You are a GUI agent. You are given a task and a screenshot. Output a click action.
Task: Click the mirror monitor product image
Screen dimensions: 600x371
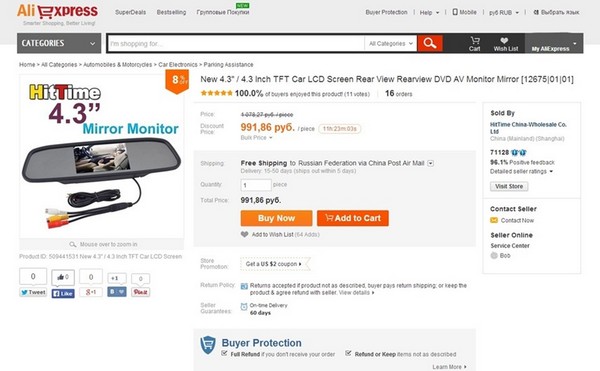tap(101, 157)
